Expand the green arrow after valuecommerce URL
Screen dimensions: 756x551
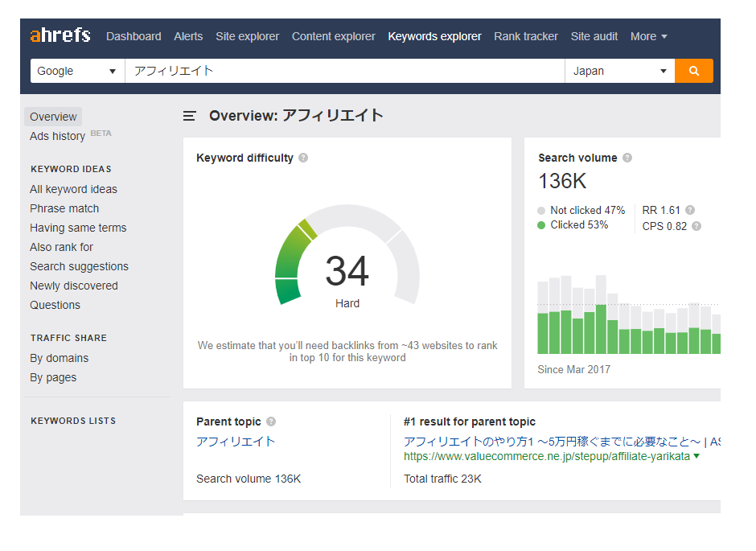click(696, 456)
